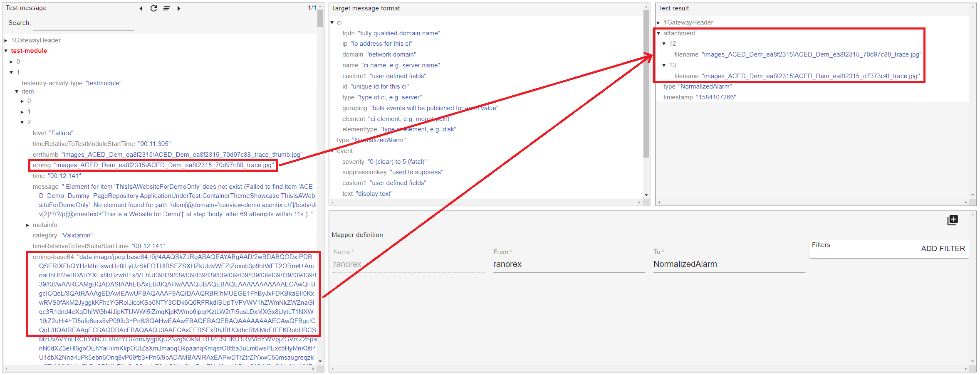Go to the next test message
The height and width of the screenshot is (375, 980).
coord(179,8)
